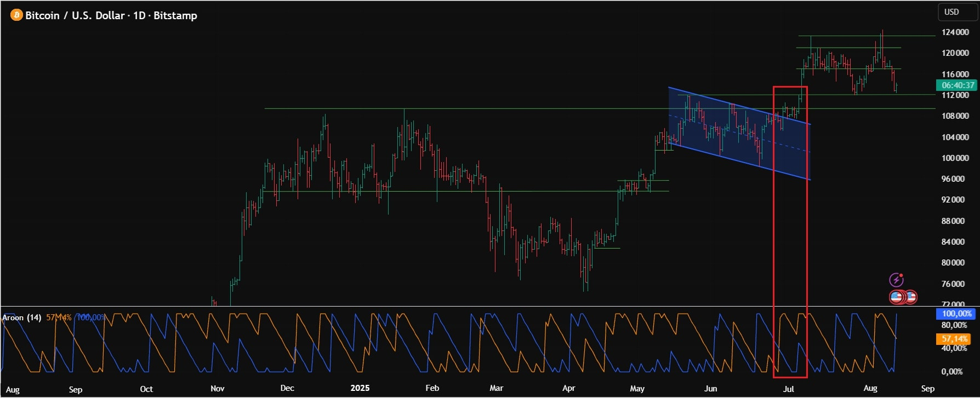Open the USD currency selector
This screenshot has height=398, width=980.
pos(951,12)
